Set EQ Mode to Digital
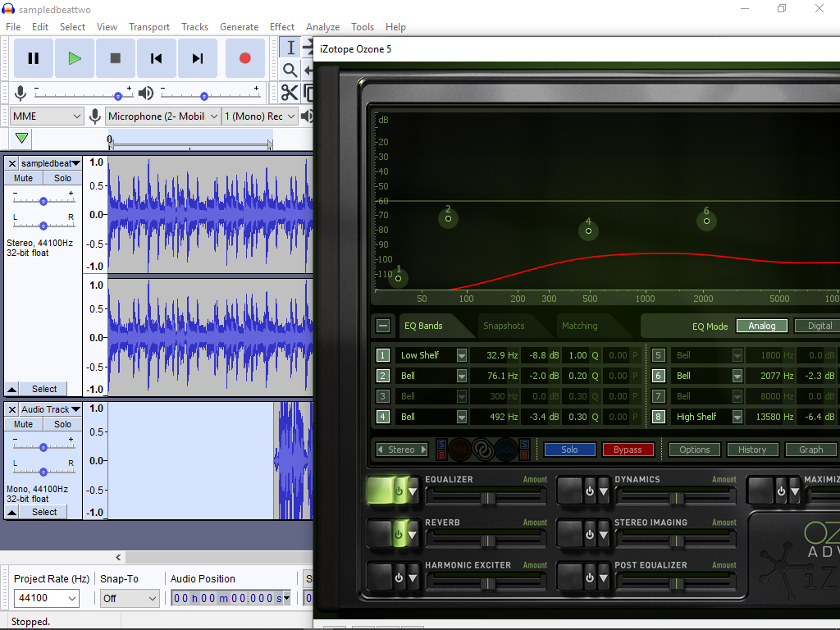The height and width of the screenshot is (630, 840). [x=819, y=326]
